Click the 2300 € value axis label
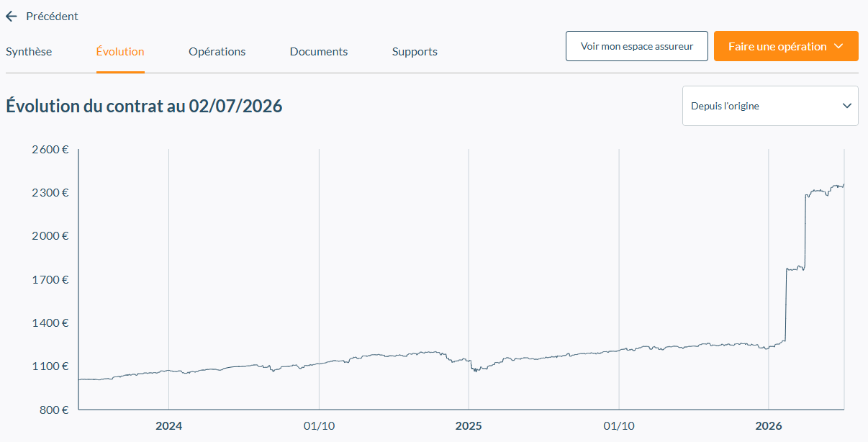Image resolution: width=868 pixels, height=442 pixels. [x=50, y=193]
